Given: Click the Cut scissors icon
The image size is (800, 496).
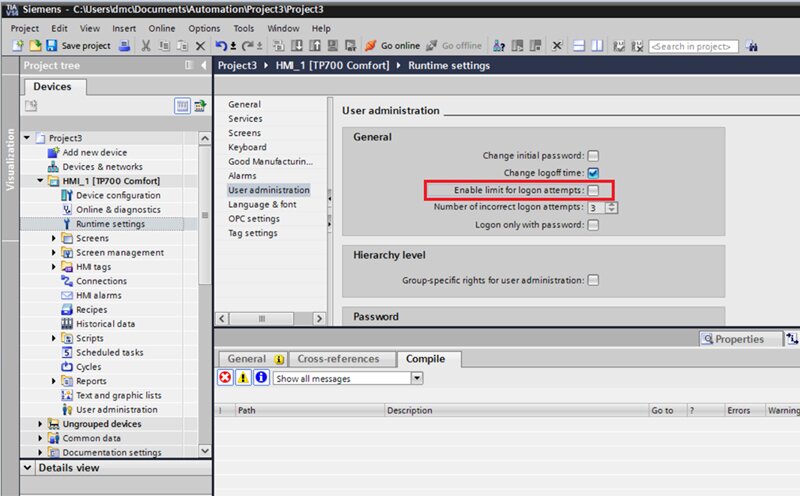Looking at the screenshot, I should [146, 46].
